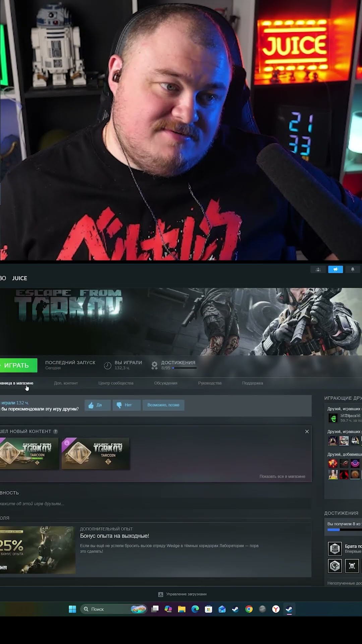
Task: Open Yandex Browser from the taskbar
Action: click(276, 609)
